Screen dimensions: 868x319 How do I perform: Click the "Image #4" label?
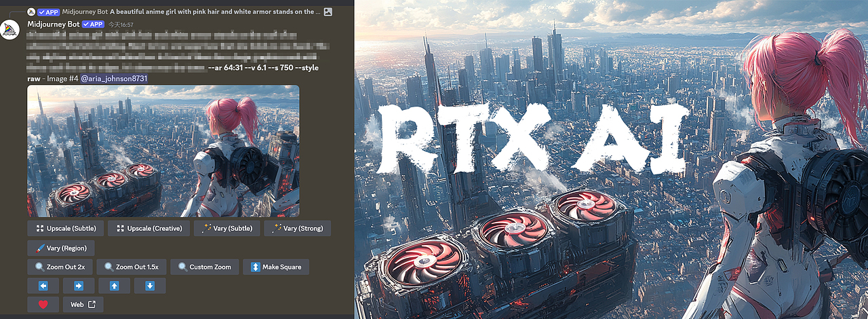[62, 79]
